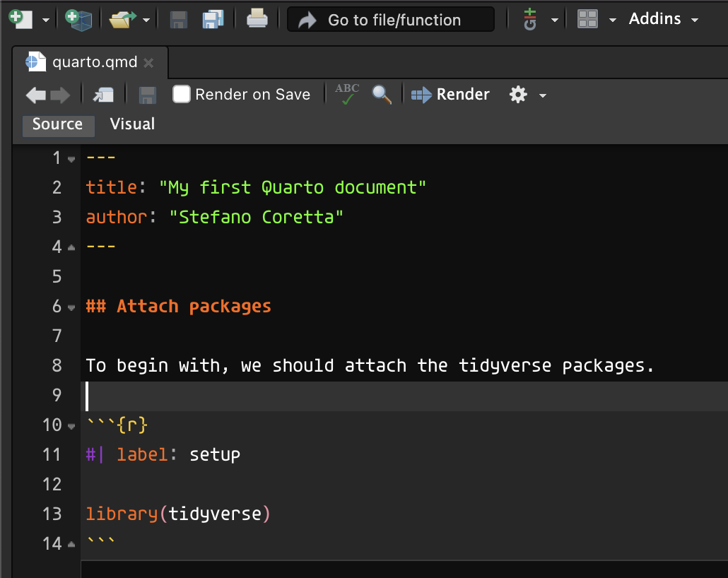Render the Quarto document

tap(450, 94)
